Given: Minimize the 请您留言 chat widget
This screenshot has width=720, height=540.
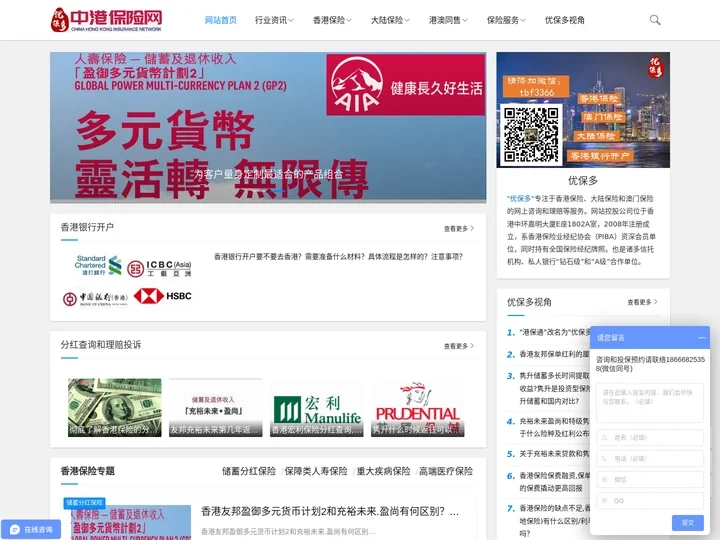Looking at the screenshot, I should pos(701,338).
